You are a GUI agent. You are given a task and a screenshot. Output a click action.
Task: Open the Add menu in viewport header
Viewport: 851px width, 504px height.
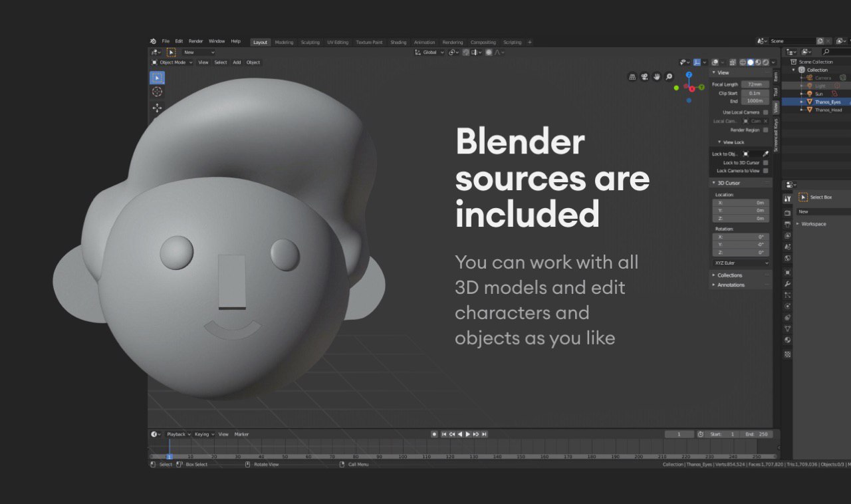coord(237,63)
